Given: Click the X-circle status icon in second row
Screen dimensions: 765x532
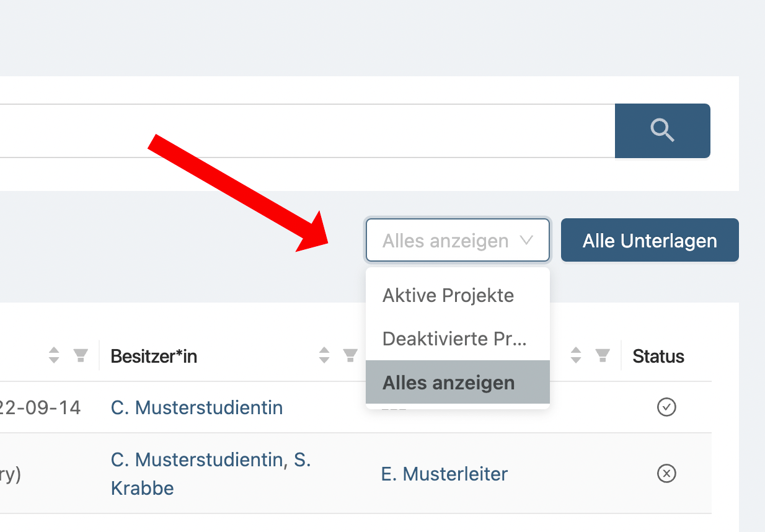Looking at the screenshot, I should pyautogui.click(x=666, y=474).
